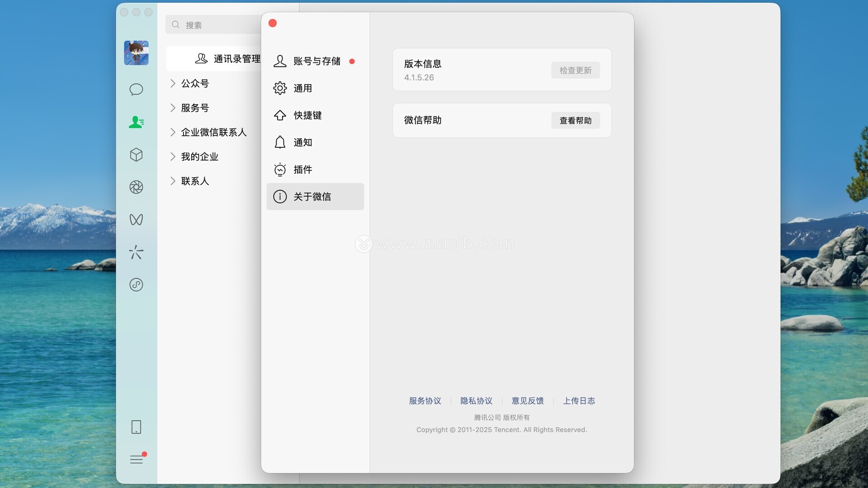868x488 pixels.
Task: Click the user avatar thumbnail
Action: [136, 53]
